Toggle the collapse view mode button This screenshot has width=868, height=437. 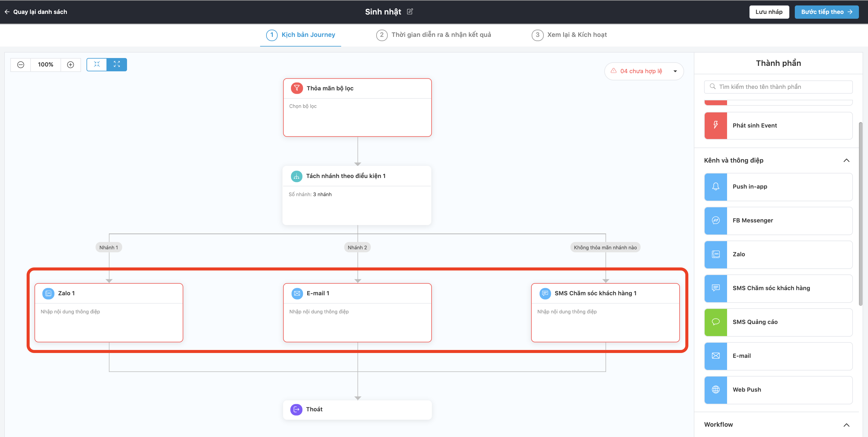click(x=97, y=65)
